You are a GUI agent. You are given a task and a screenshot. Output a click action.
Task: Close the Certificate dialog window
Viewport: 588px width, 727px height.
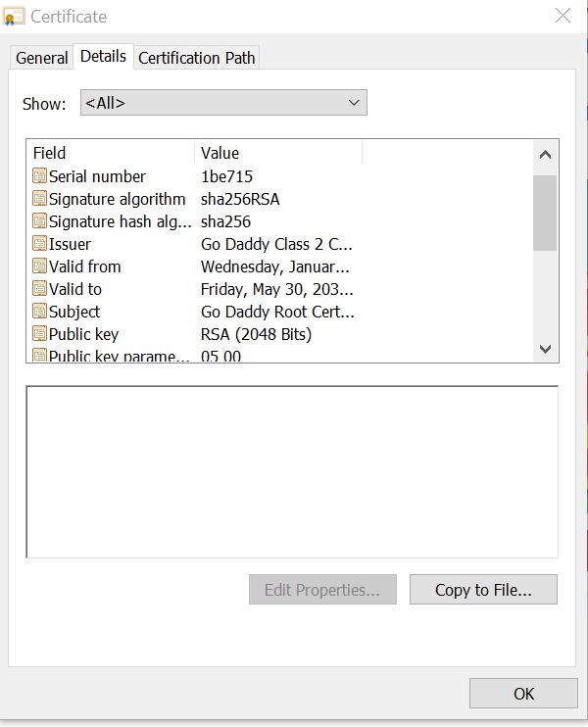(563, 16)
